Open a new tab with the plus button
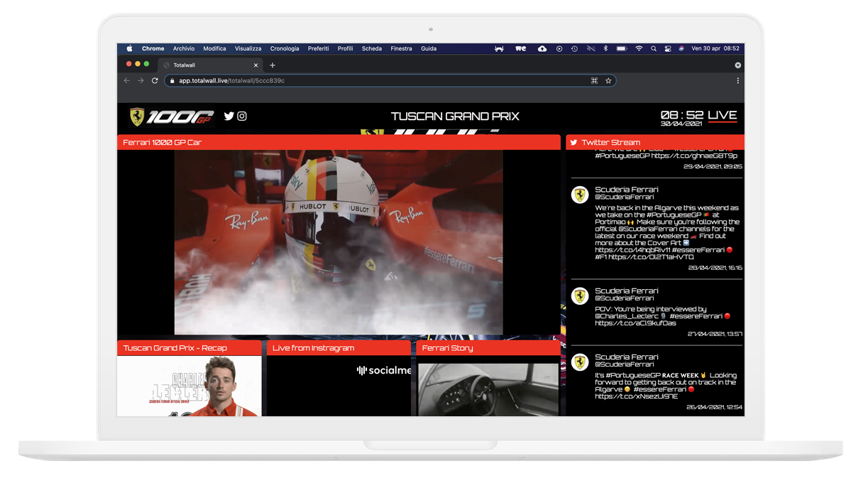The image size is (868, 493). [273, 65]
